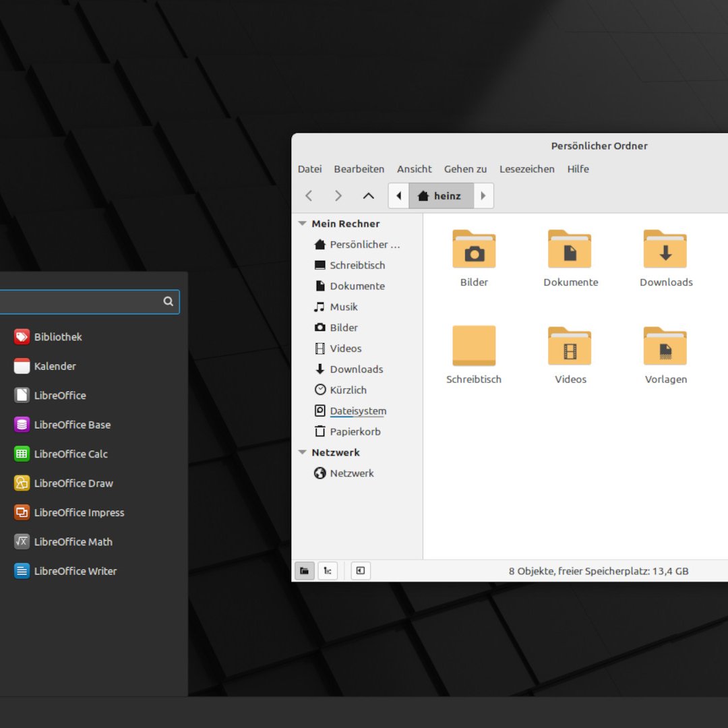Launch LibreOffice Writer from menu
The height and width of the screenshot is (728, 728).
75,571
